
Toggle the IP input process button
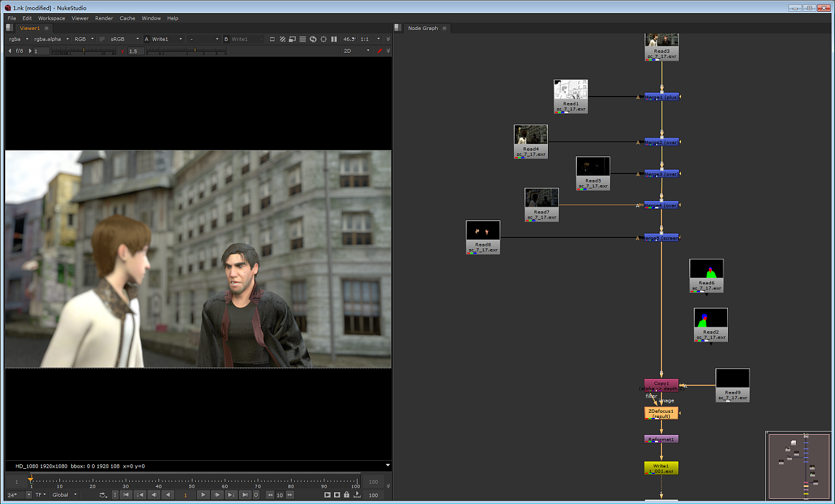pos(102,39)
